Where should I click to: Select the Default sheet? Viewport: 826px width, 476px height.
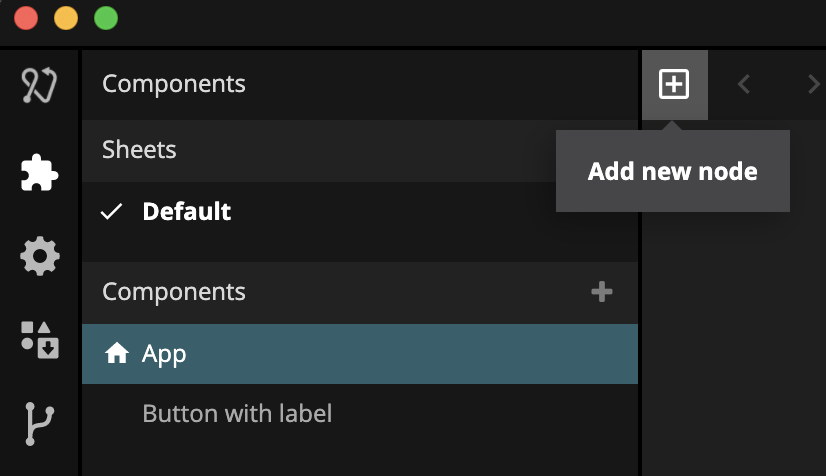tap(187, 212)
